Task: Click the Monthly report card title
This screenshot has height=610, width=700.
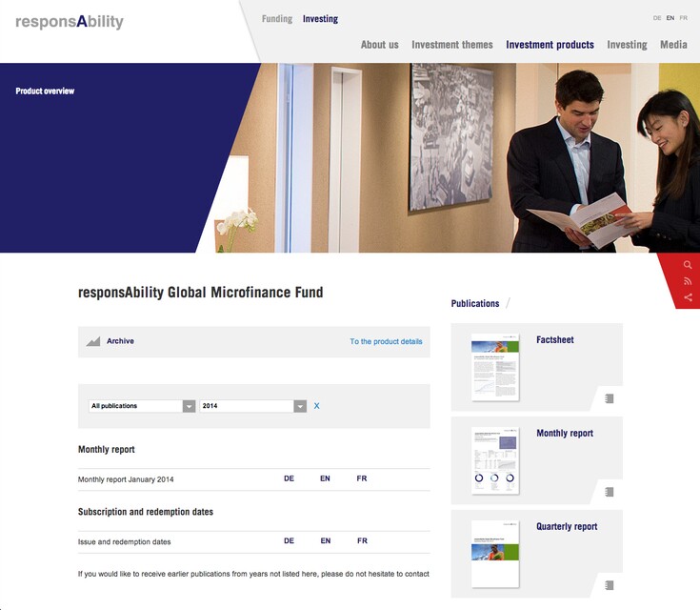Action: click(565, 433)
